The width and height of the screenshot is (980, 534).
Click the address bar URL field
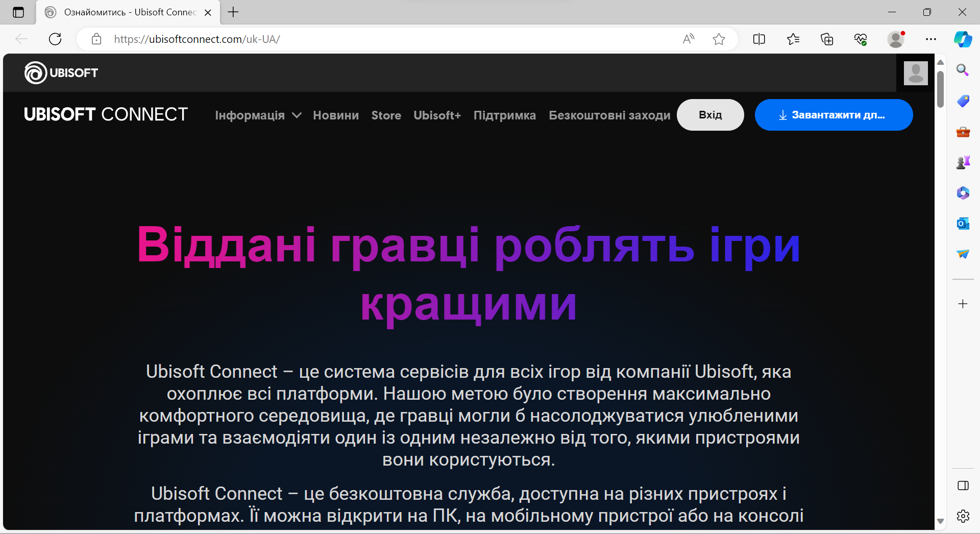point(393,39)
